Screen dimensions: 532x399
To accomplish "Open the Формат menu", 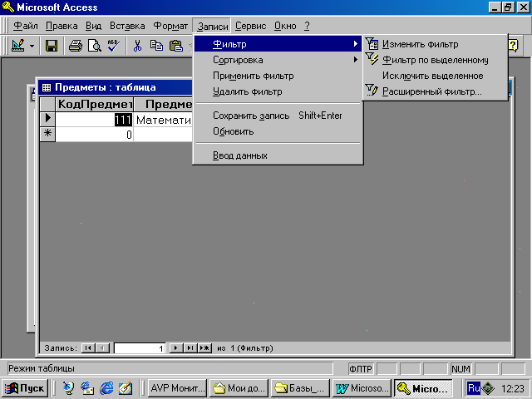I will tap(170, 26).
